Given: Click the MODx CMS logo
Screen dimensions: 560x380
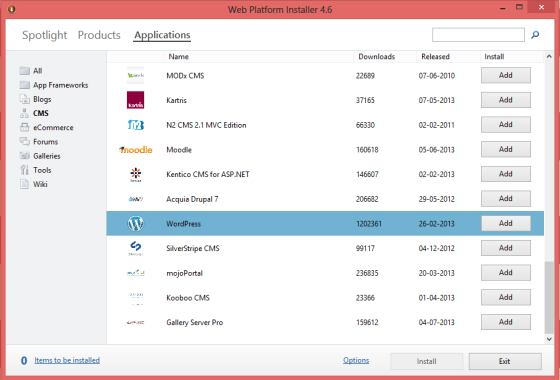Looking at the screenshot, I should (136, 75).
